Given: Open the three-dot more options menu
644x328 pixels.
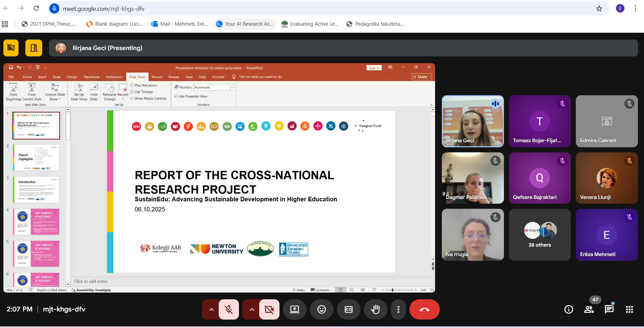Looking at the screenshot, I should [x=398, y=309].
